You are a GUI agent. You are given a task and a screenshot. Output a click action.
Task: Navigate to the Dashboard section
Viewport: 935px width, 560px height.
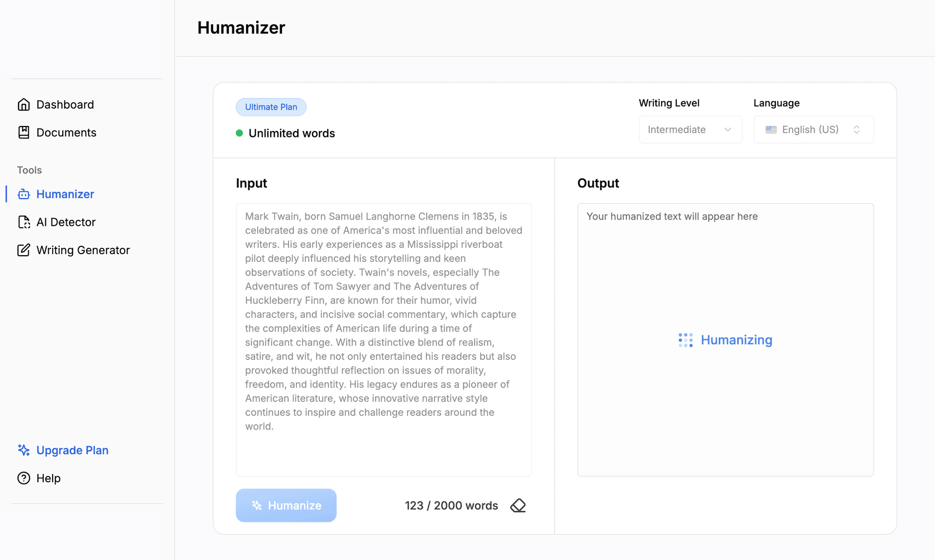(x=65, y=104)
